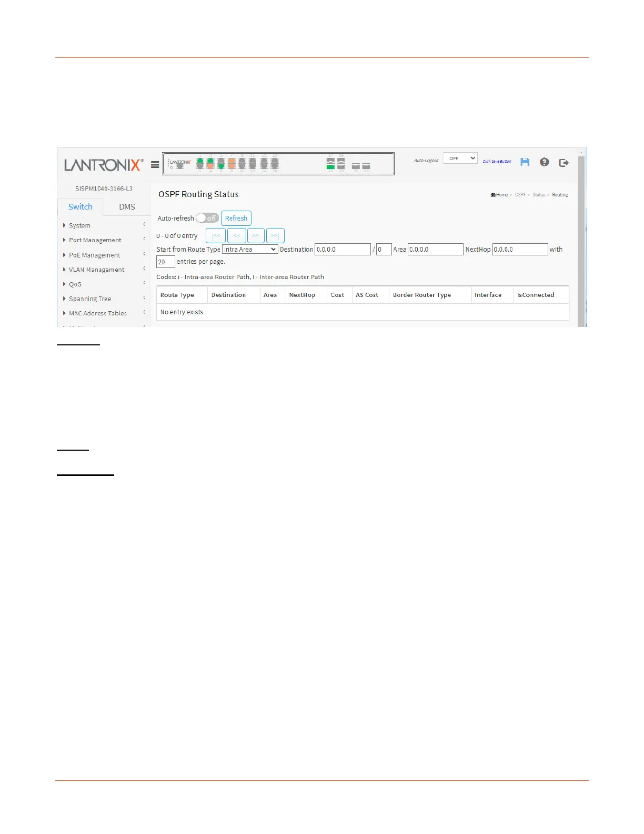Toggle the Auto-refresh switch
Screen dimensions: 644x834
[x=207, y=218]
